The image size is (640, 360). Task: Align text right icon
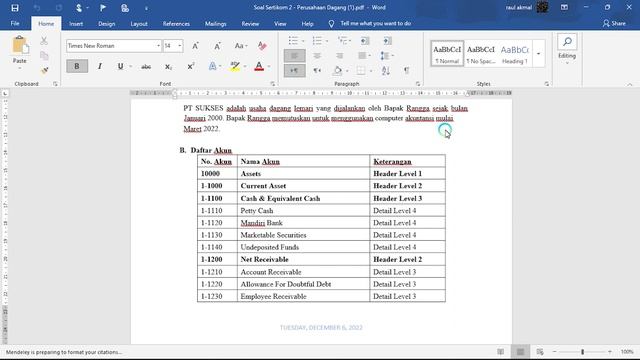click(x=339, y=56)
